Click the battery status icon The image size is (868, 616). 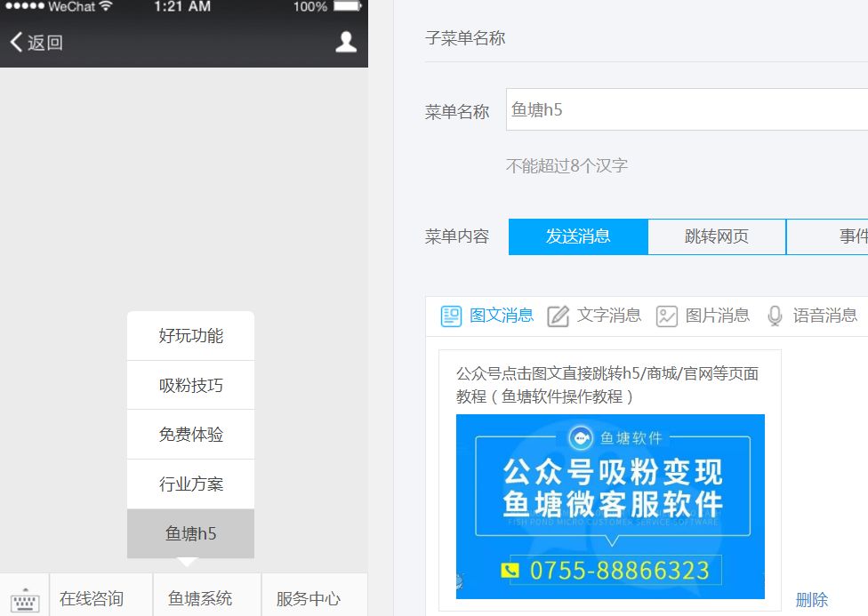[348, 6]
